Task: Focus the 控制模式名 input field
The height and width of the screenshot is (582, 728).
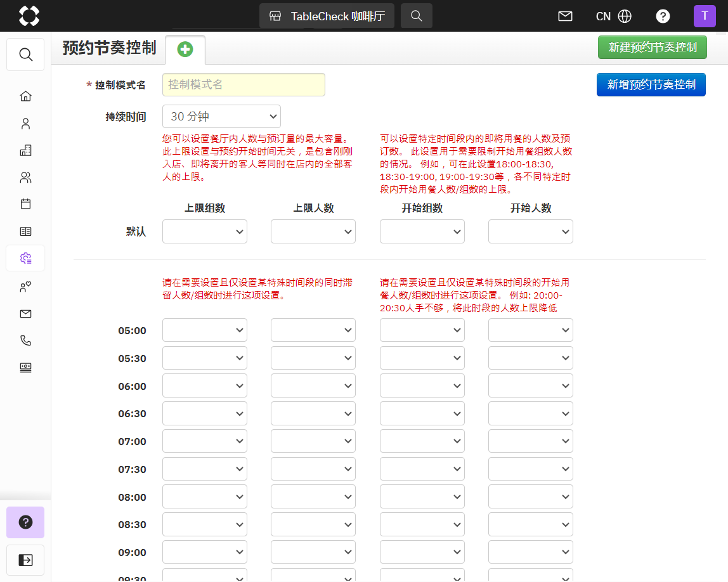Action: [x=244, y=84]
